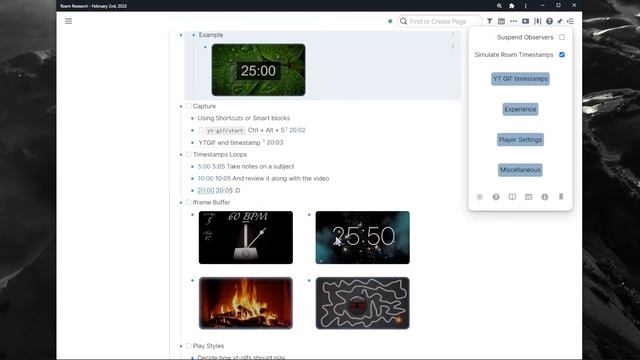Jump to the 20:00 start timestamp
This screenshot has height=360, width=640.
[x=206, y=191]
